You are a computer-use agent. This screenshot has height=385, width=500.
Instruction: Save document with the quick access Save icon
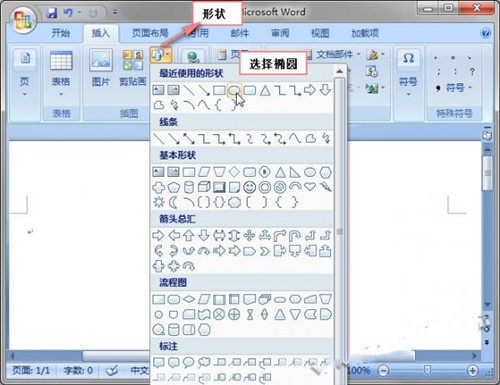click(52, 13)
